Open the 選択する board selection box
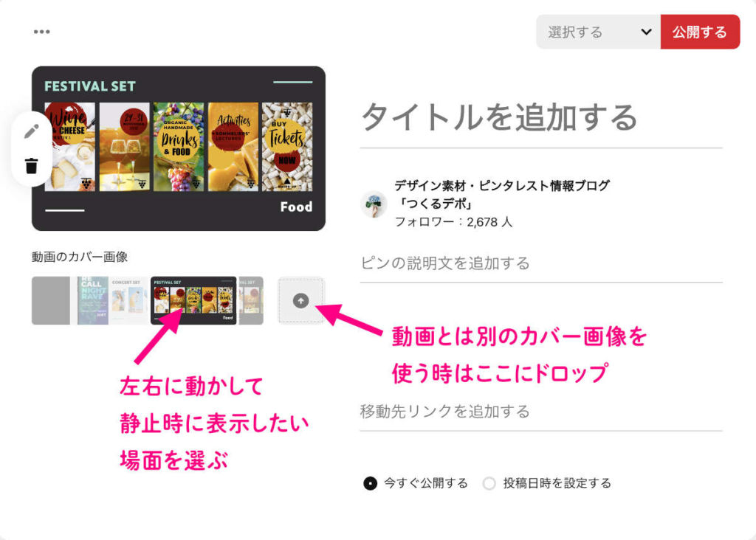756x540 pixels. tap(598, 32)
